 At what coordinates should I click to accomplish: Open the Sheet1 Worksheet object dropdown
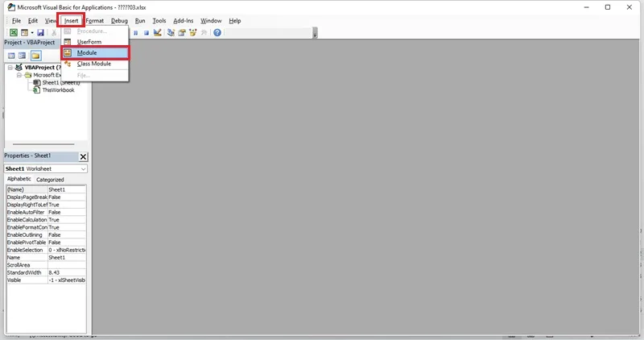click(84, 169)
